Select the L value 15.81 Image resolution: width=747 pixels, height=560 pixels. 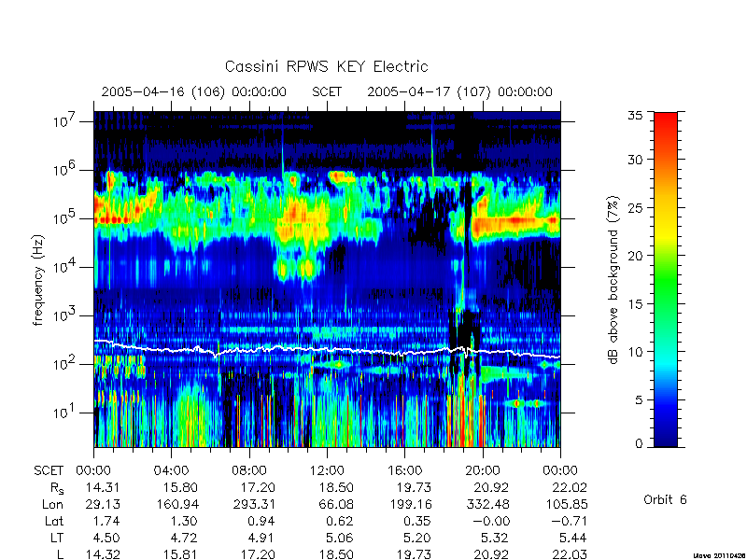(180, 554)
